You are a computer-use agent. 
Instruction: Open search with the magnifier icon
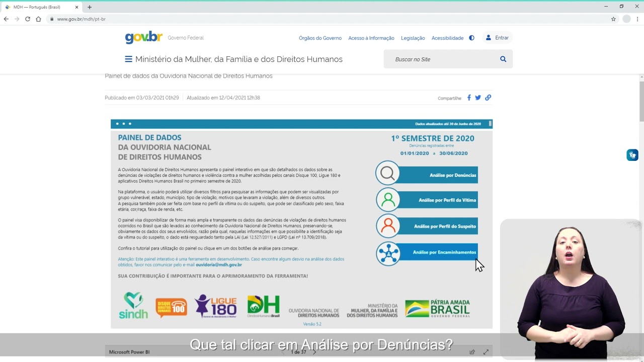[x=503, y=59]
